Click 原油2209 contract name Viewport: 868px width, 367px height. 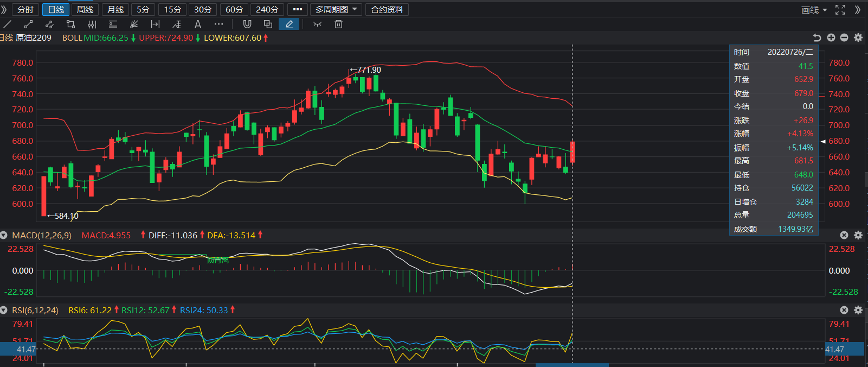pyautogui.click(x=34, y=38)
